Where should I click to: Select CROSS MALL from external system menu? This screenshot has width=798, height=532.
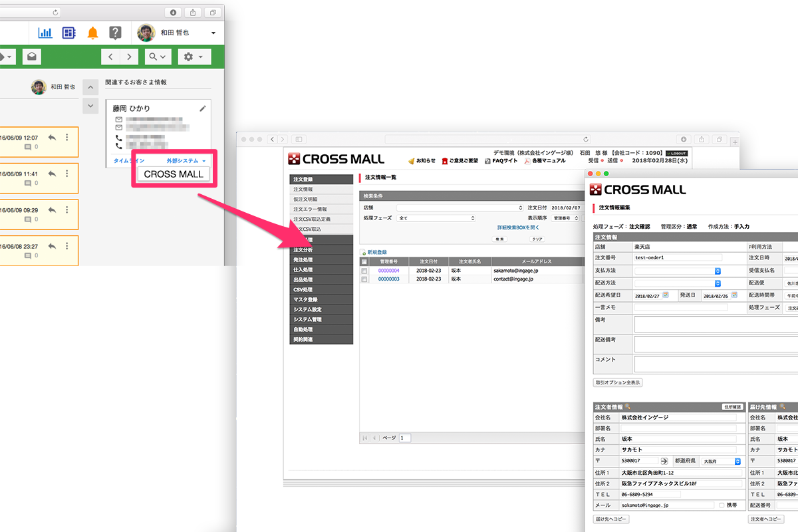(x=174, y=174)
